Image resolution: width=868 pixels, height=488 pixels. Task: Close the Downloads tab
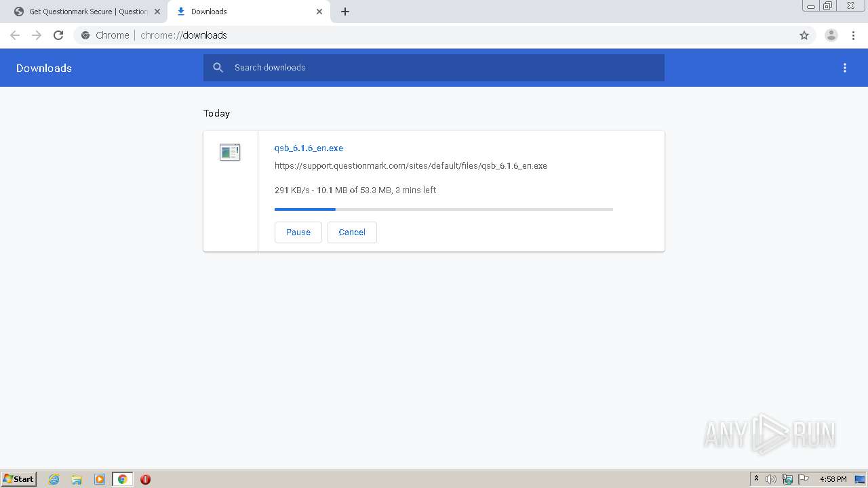(319, 12)
